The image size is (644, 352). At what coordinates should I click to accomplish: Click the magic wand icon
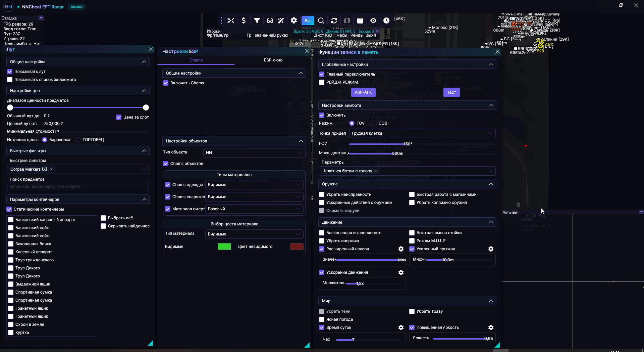281,20
